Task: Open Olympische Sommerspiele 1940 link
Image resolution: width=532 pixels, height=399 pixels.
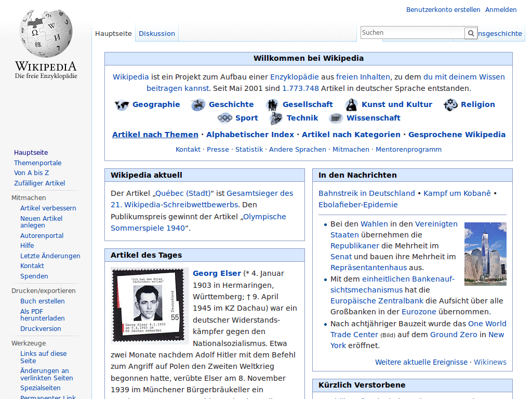Action: 198,222
